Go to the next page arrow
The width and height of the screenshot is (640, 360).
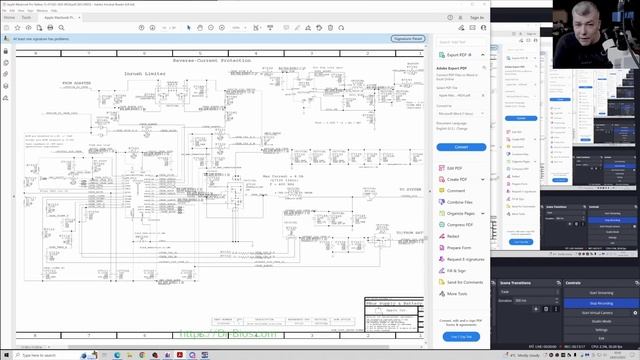(152, 28)
